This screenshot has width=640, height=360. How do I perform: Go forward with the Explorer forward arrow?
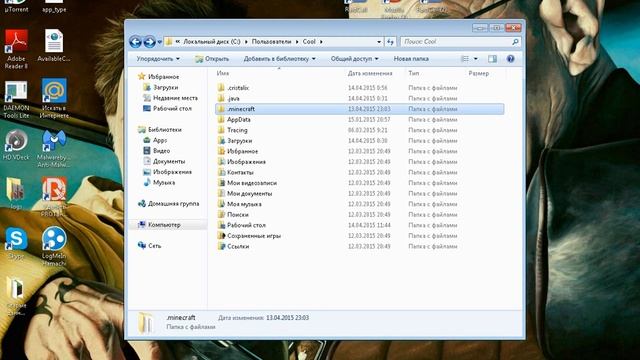pos(149,42)
